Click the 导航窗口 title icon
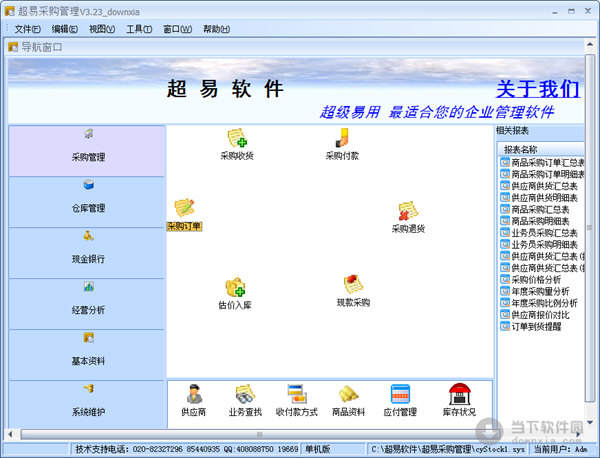The width and height of the screenshot is (600, 458). 13,47
